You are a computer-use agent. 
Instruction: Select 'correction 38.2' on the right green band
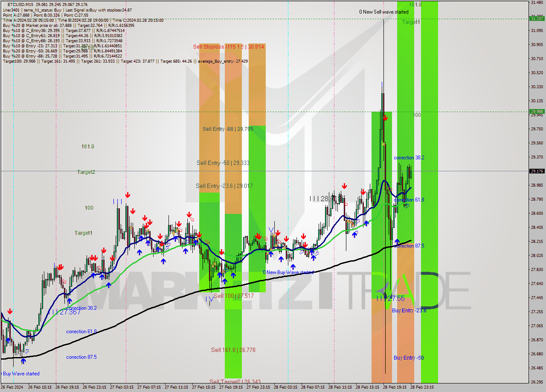pos(409,158)
